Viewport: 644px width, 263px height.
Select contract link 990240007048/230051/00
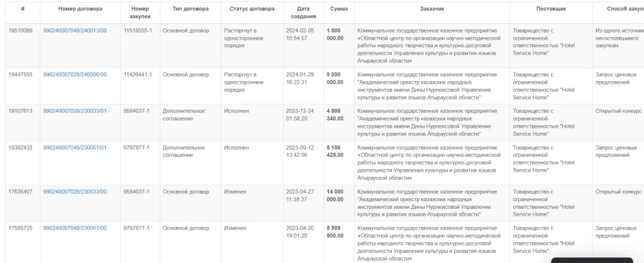click(74, 228)
